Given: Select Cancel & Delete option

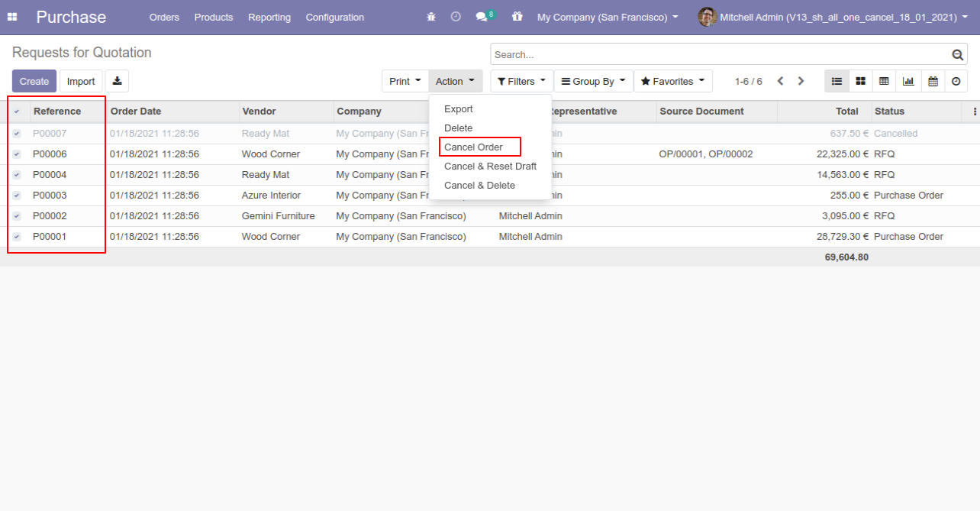Looking at the screenshot, I should [490, 186].
